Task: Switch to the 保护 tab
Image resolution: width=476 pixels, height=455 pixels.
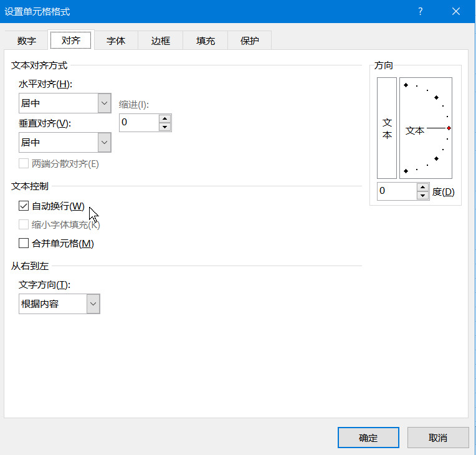Action: point(250,41)
